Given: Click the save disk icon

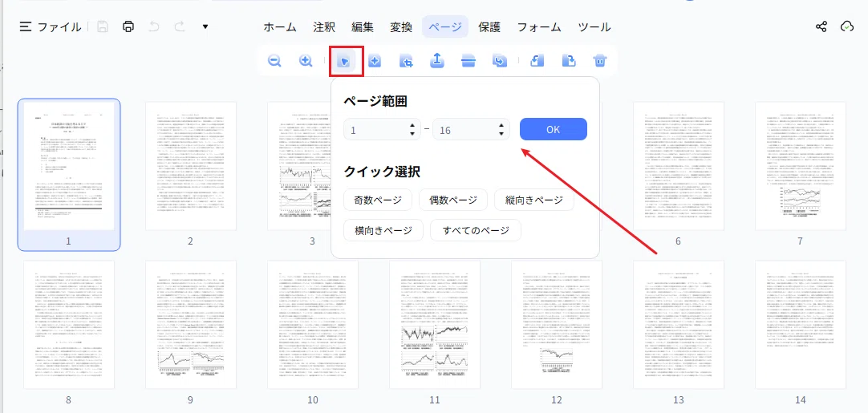Looking at the screenshot, I should click(103, 26).
